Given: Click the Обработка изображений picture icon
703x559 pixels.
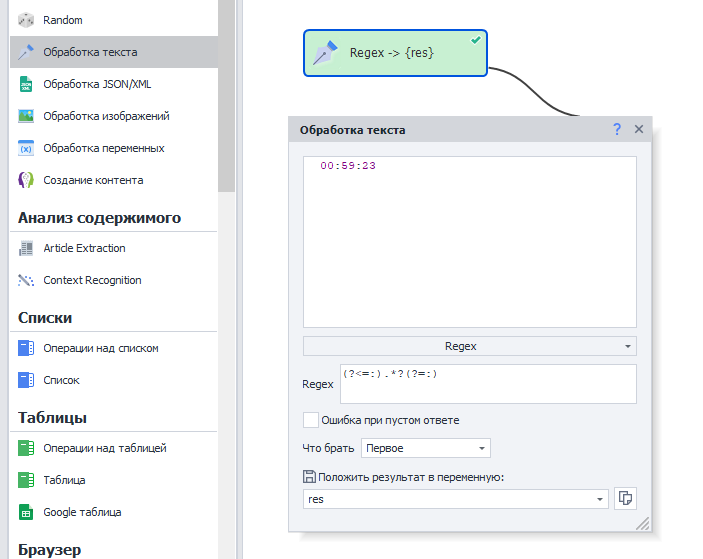Looking at the screenshot, I should 26,116.
